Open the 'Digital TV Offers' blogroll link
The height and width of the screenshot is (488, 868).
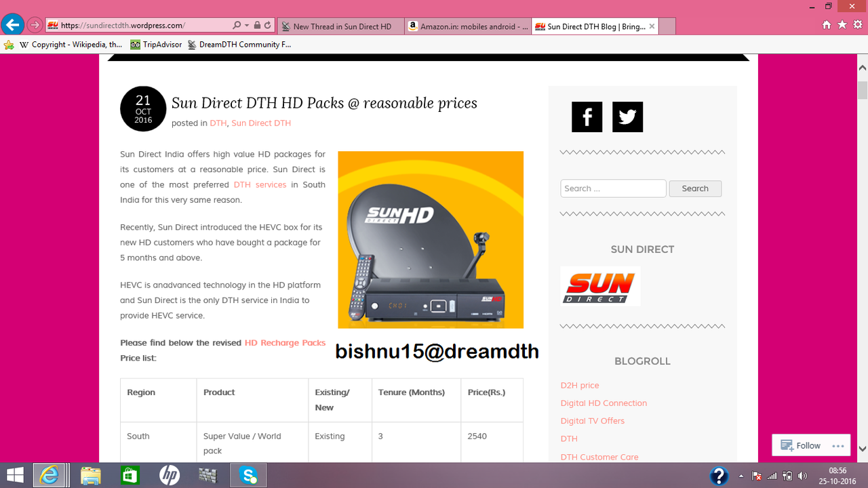[x=592, y=420]
